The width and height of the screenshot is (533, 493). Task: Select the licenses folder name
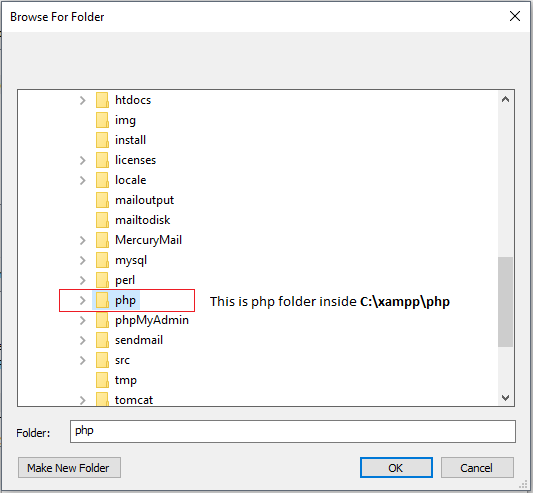tap(135, 160)
